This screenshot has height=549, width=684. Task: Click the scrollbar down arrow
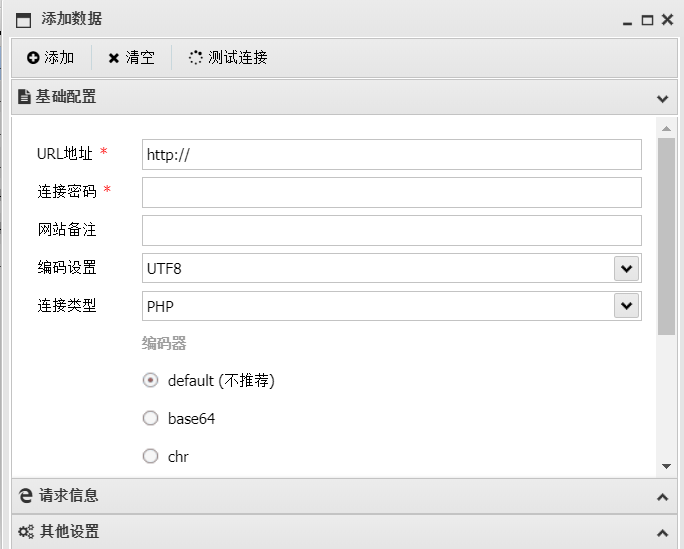(666, 467)
